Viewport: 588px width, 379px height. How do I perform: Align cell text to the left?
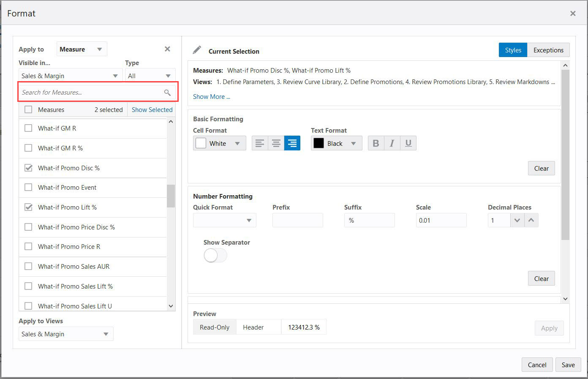click(260, 143)
